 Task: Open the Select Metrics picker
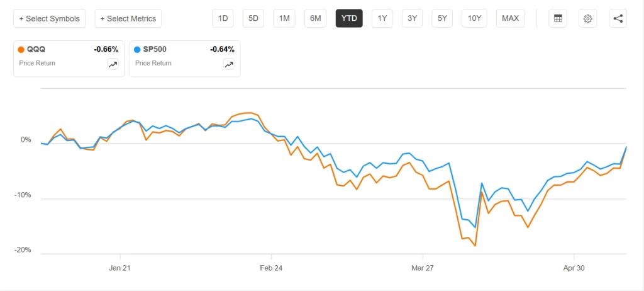coord(128,18)
